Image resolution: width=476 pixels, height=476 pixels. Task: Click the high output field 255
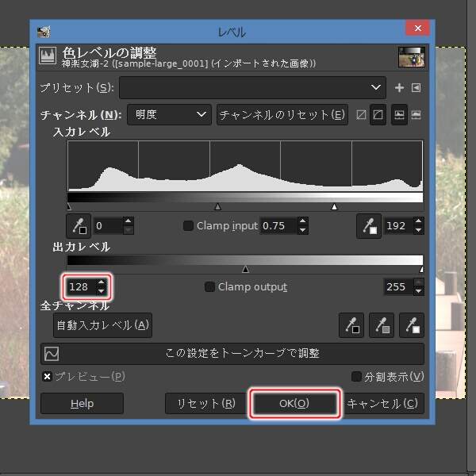(399, 287)
